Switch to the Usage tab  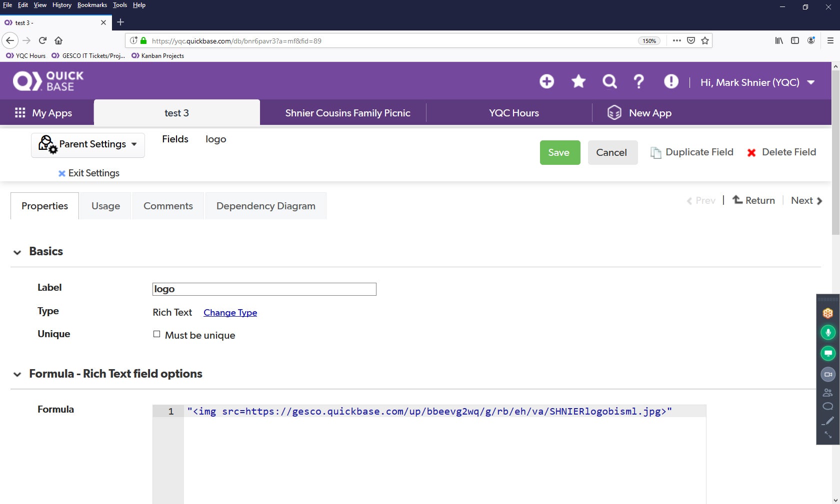coord(105,206)
